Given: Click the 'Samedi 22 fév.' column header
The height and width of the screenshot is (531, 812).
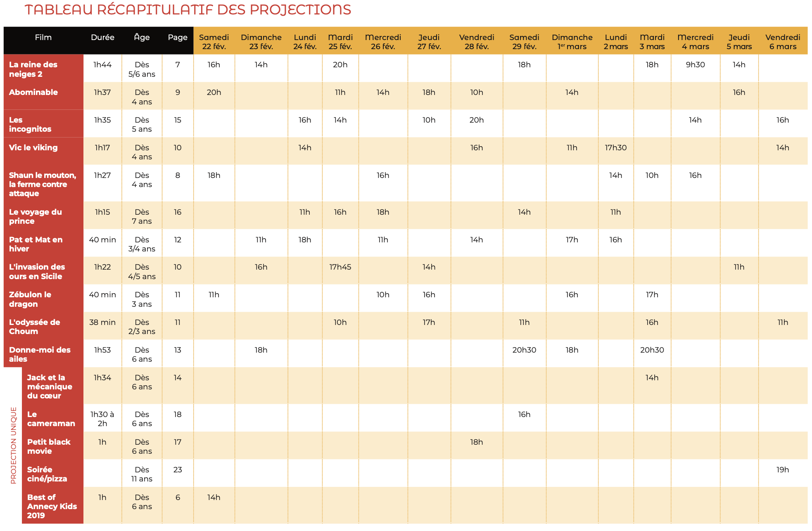Looking at the screenshot, I should (x=214, y=42).
